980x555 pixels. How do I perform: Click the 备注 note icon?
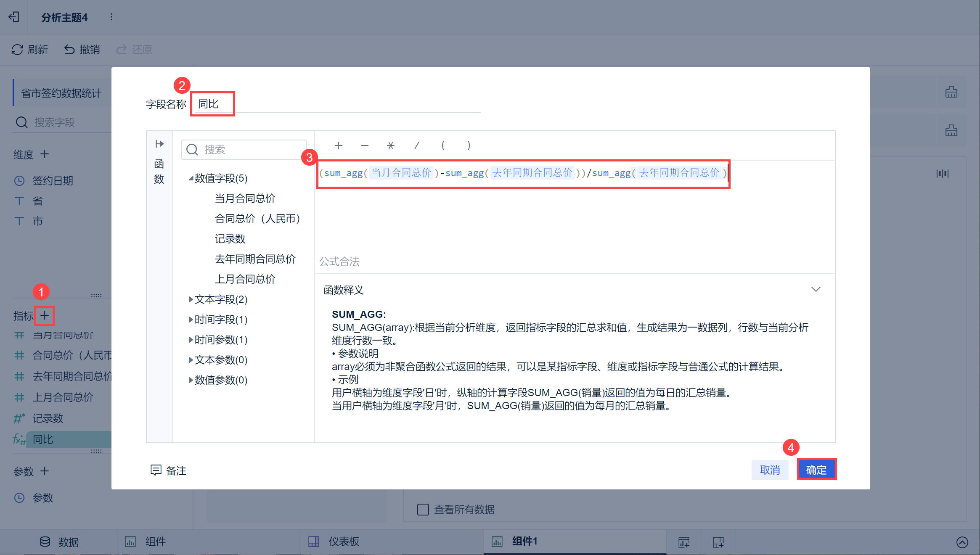coord(156,470)
